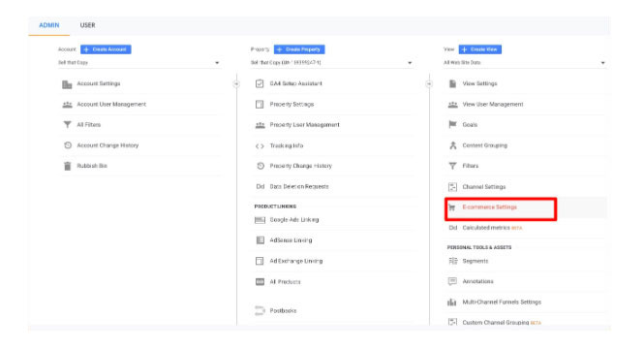
Task: Click the Account User Management people icon
Action: pos(67,105)
